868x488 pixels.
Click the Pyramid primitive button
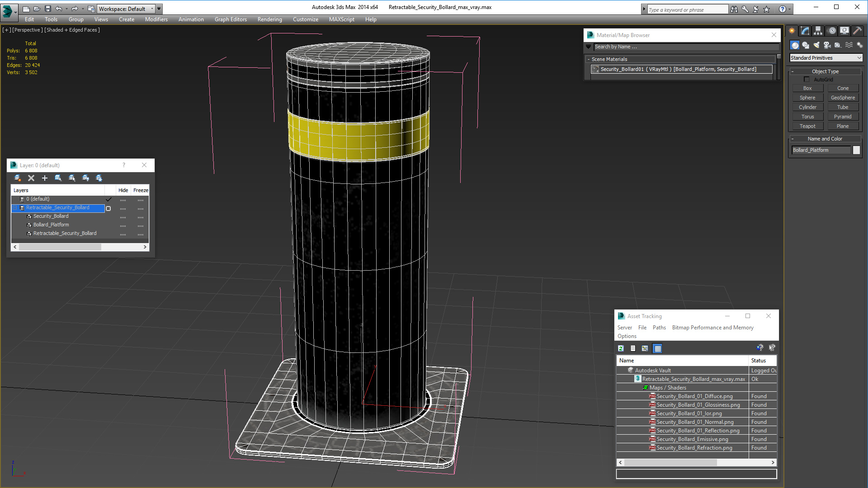(x=843, y=117)
